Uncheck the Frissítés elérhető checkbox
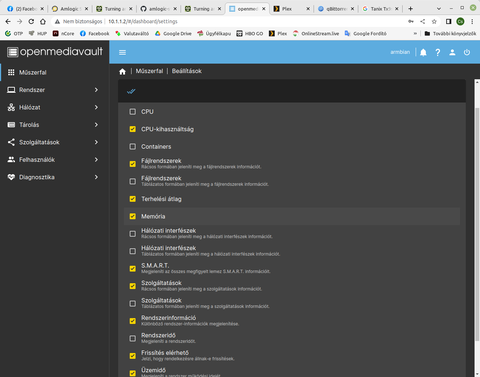This screenshot has height=377, width=480. (133, 356)
